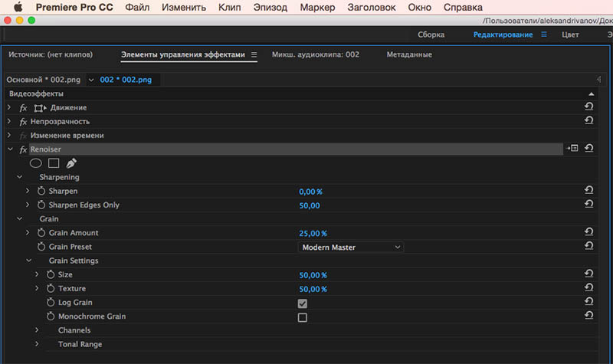Reset the Движение effect
Viewport: 613px width, 364px height.
point(588,107)
